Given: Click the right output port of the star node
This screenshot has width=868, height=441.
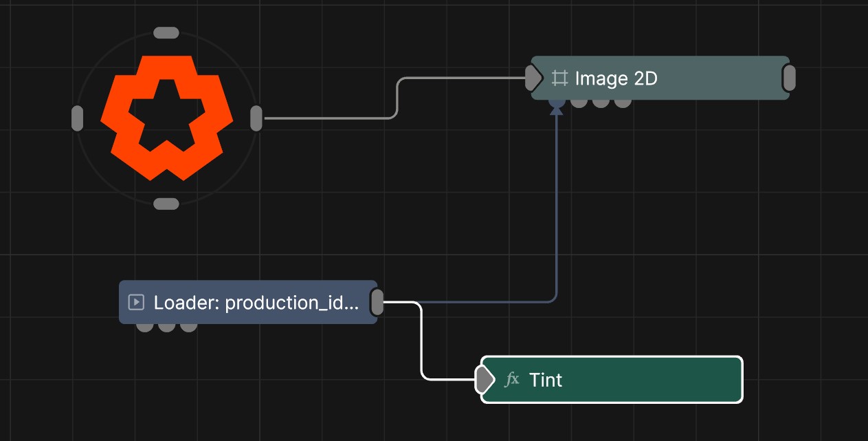Looking at the screenshot, I should pos(257,117).
